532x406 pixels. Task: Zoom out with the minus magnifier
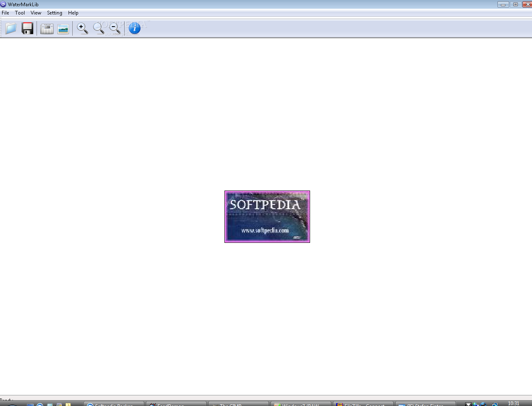click(x=115, y=28)
